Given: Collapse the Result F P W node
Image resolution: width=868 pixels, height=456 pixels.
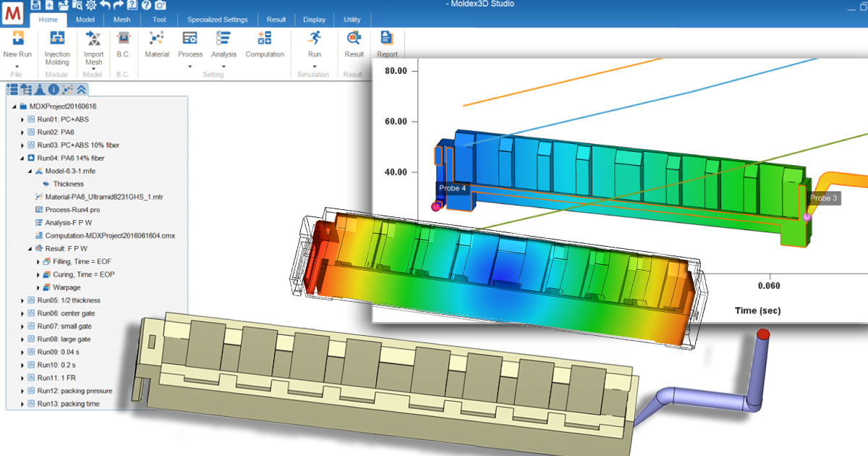Looking at the screenshot, I should point(30,249).
